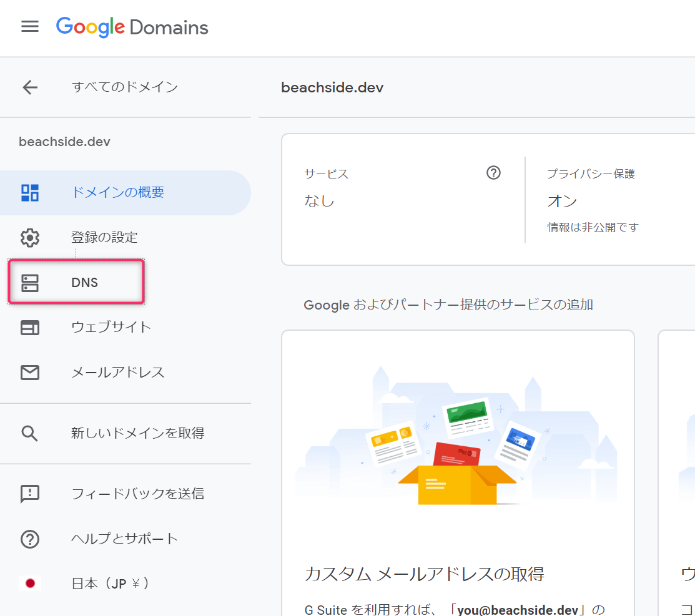Click the Google Domains logo
Viewport: 695px width, 616px height.
pos(132,27)
